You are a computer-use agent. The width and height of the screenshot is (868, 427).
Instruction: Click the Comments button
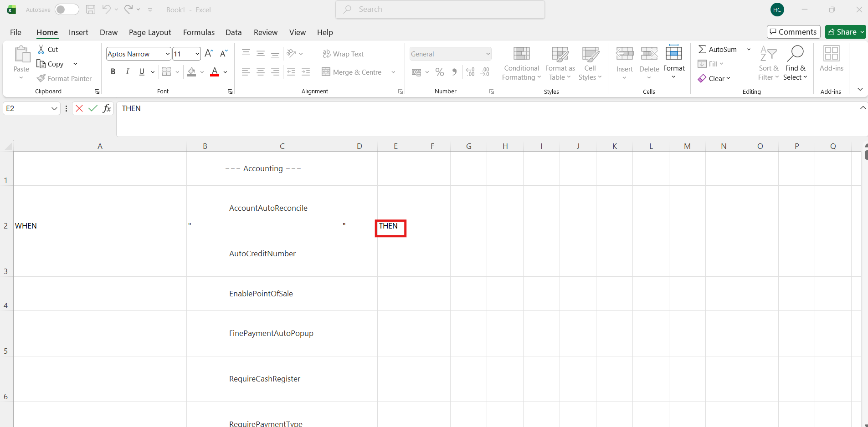(x=793, y=32)
